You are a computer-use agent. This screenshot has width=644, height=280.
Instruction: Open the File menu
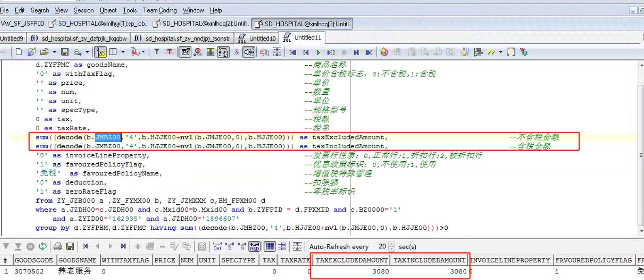click(x=4, y=10)
